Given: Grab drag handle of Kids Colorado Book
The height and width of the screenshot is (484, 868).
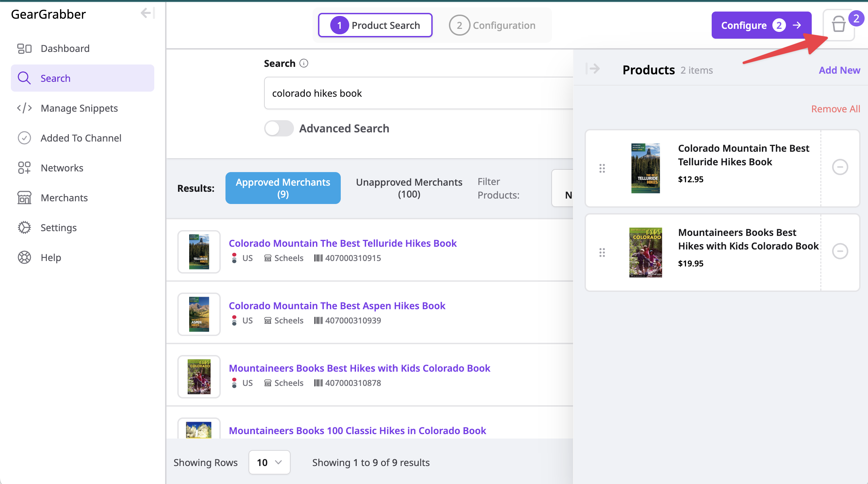Looking at the screenshot, I should click(602, 253).
